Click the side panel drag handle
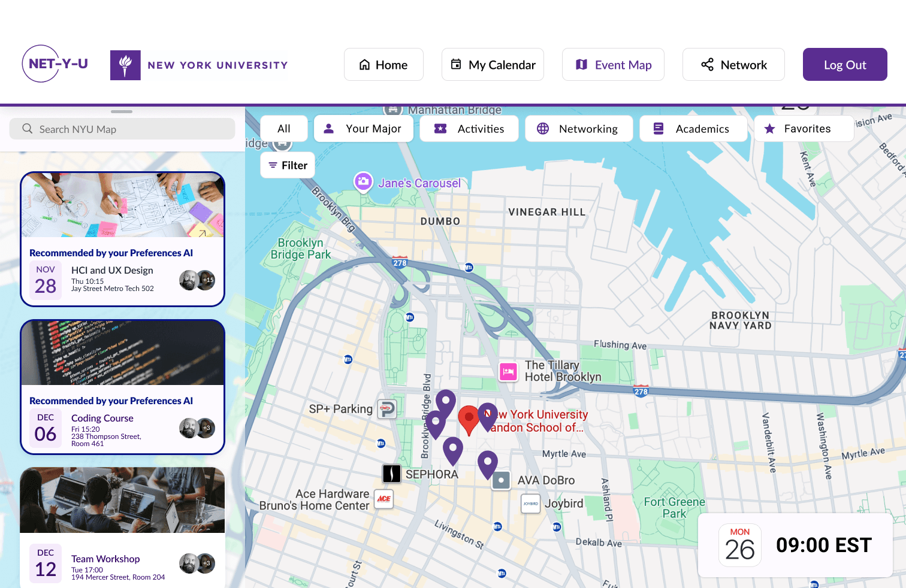This screenshot has height=588, width=906. (x=122, y=111)
